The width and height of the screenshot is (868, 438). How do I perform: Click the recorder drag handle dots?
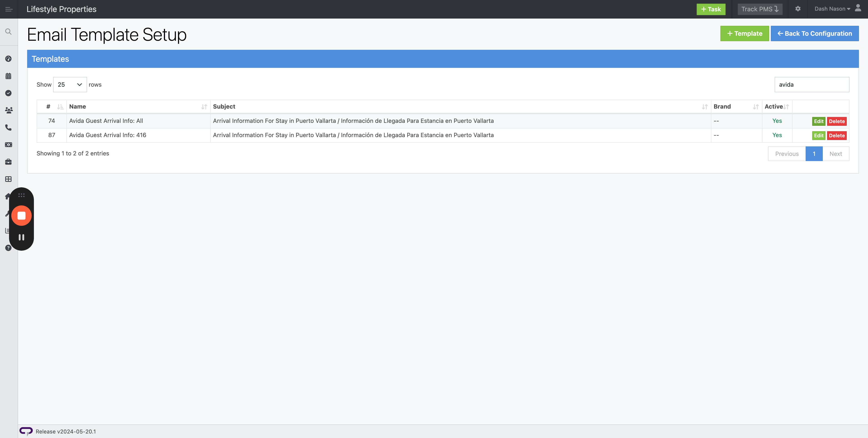point(21,195)
